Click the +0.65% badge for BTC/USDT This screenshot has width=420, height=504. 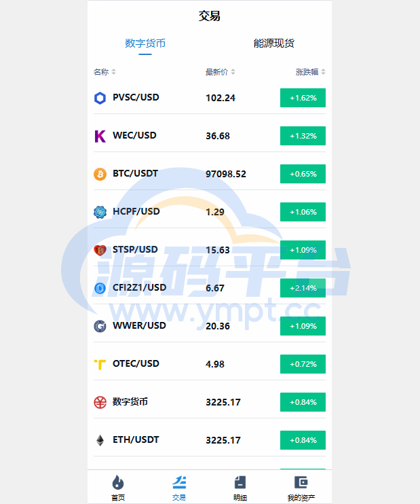(x=303, y=174)
